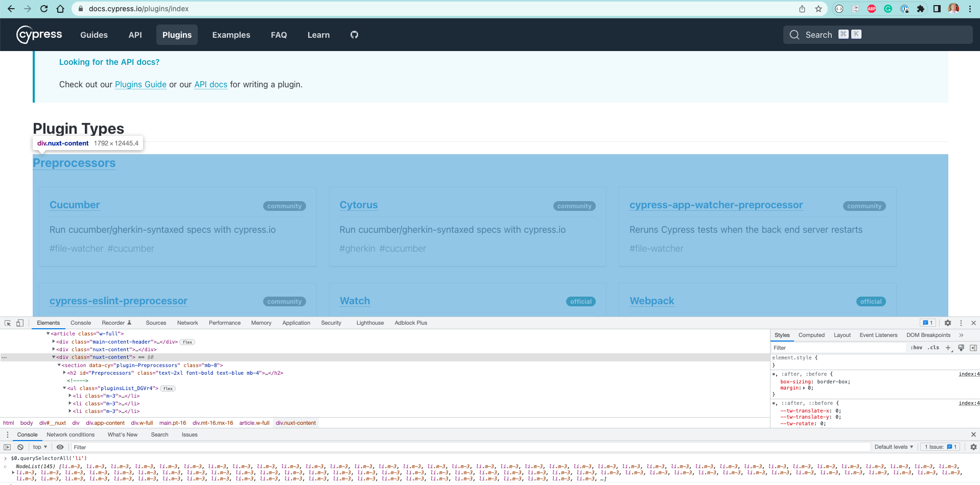Select div.app-content in the breadcrumb bar
This screenshot has height=485, width=980.
(105, 423)
